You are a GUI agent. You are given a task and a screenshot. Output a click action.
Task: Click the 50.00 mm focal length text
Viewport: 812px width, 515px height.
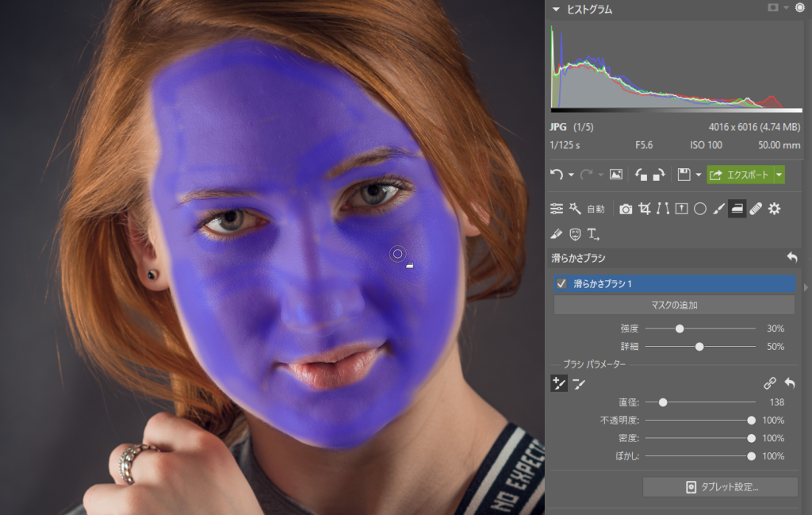[x=779, y=145]
